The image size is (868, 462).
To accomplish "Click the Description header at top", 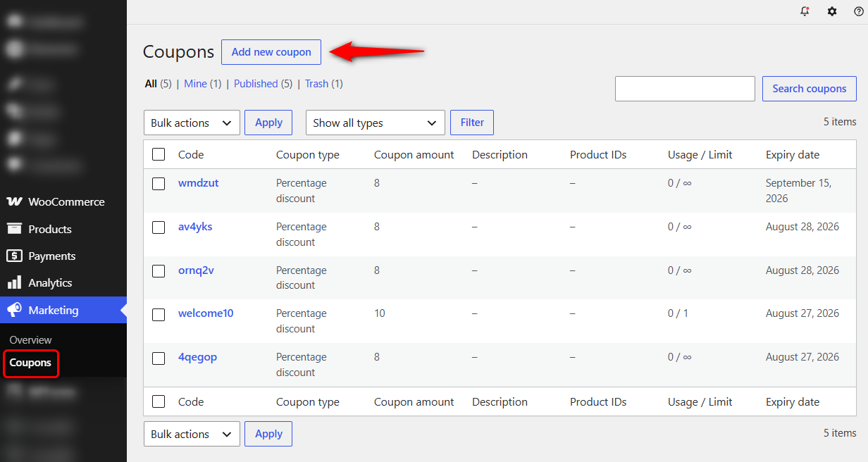I will click(500, 155).
